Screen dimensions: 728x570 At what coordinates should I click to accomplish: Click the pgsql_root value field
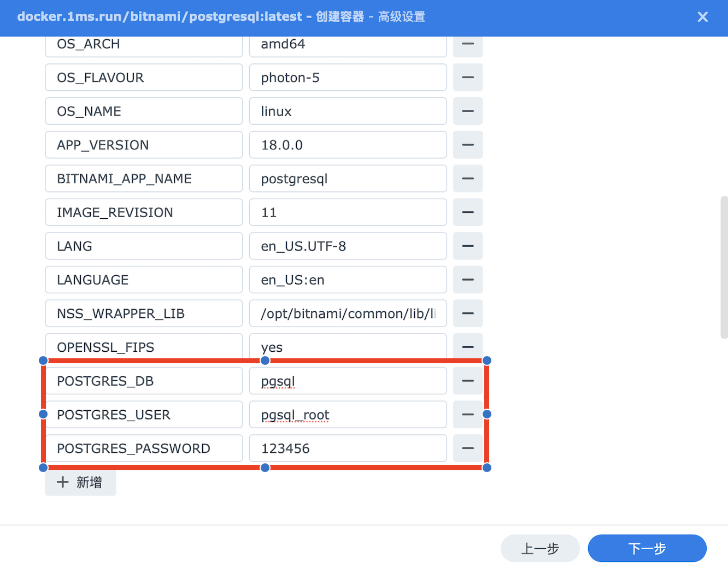point(348,415)
